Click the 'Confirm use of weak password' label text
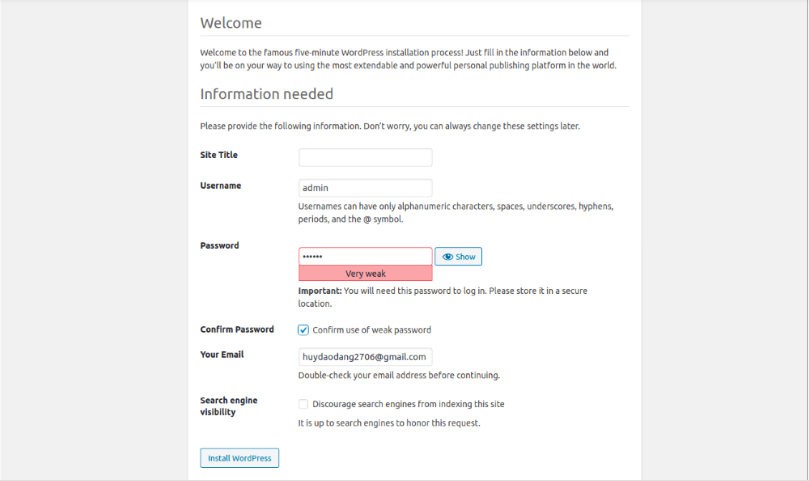Image resolution: width=809 pixels, height=481 pixels. click(x=372, y=330)
